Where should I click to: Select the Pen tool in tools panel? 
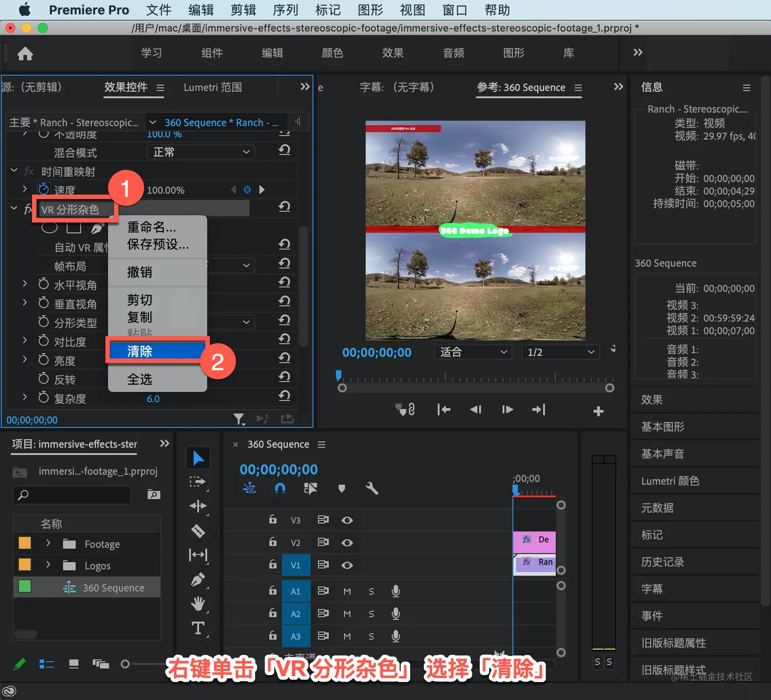(198, 580)
